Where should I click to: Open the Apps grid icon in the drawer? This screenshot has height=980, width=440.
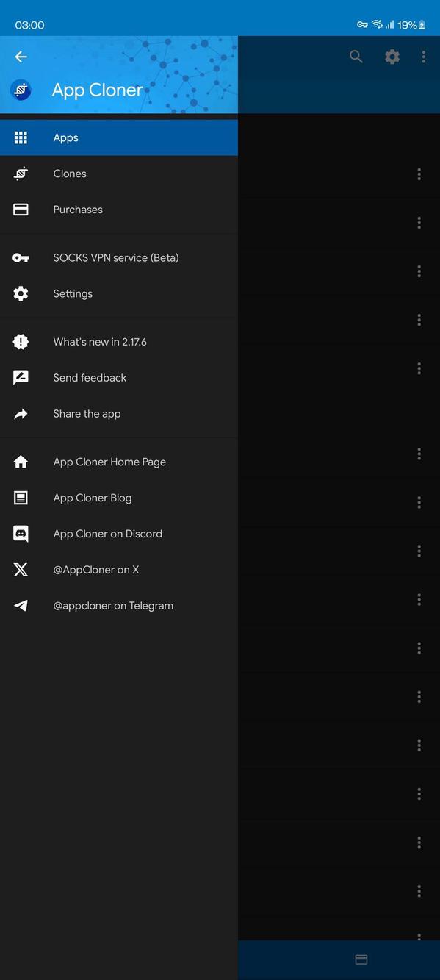(21, 137)
